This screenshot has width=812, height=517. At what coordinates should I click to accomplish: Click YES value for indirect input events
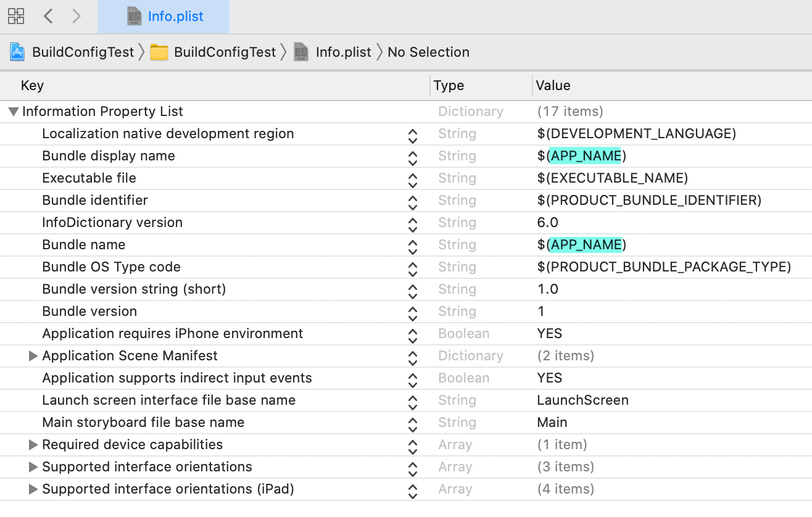click(x=550, y=378)
